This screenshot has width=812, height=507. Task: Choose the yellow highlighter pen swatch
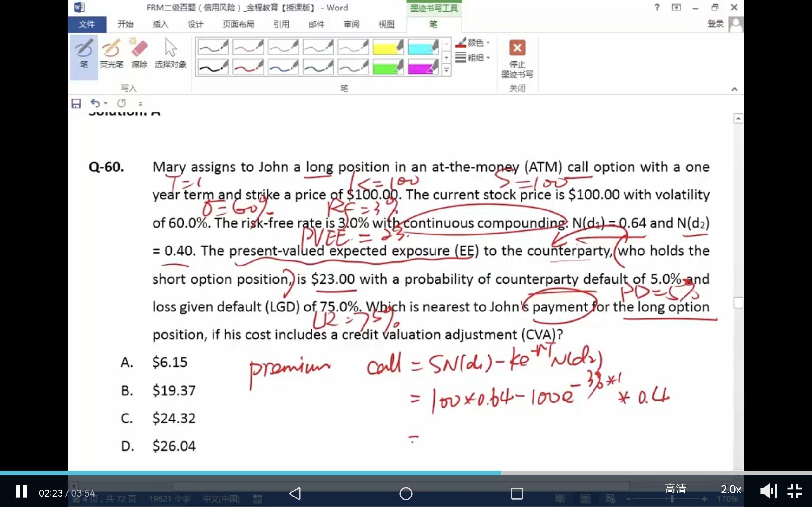pos(388,47)
